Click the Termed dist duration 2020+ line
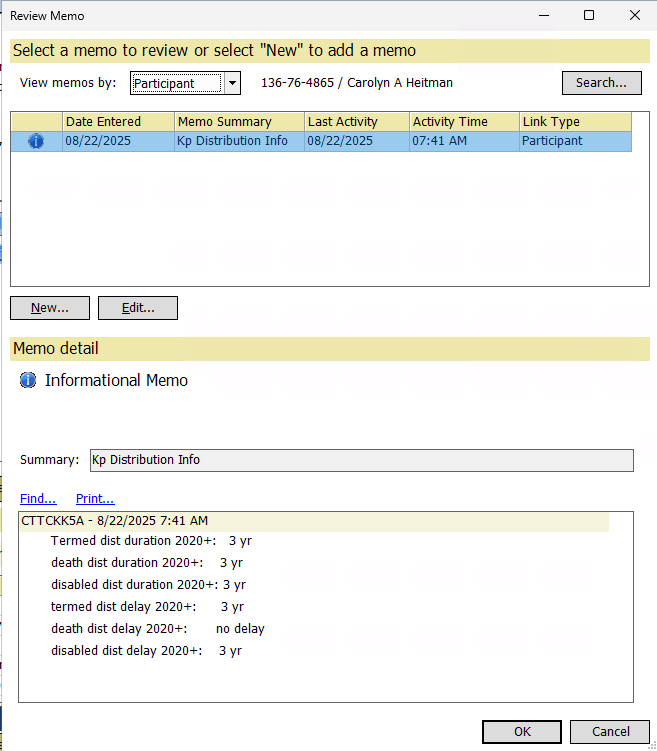The width and height of the screenshot is (657, 751). (x=151, y=541)
